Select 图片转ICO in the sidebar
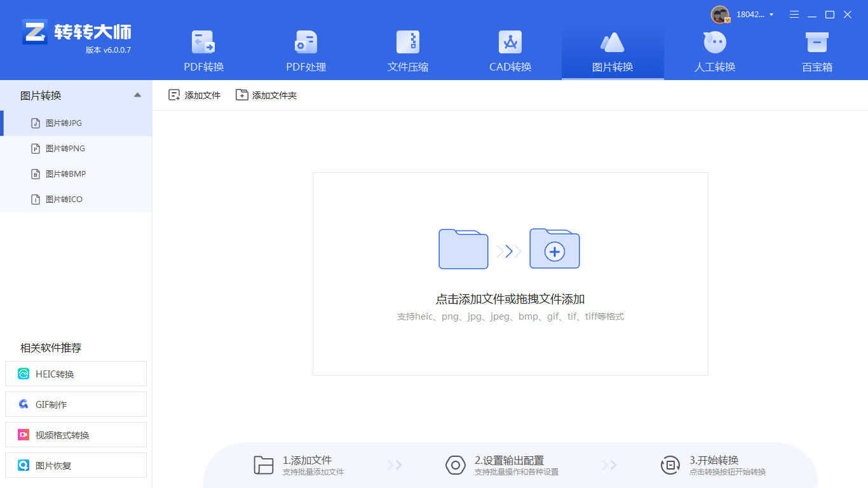Screen dimensions: 868x488 tap(76, 200)
